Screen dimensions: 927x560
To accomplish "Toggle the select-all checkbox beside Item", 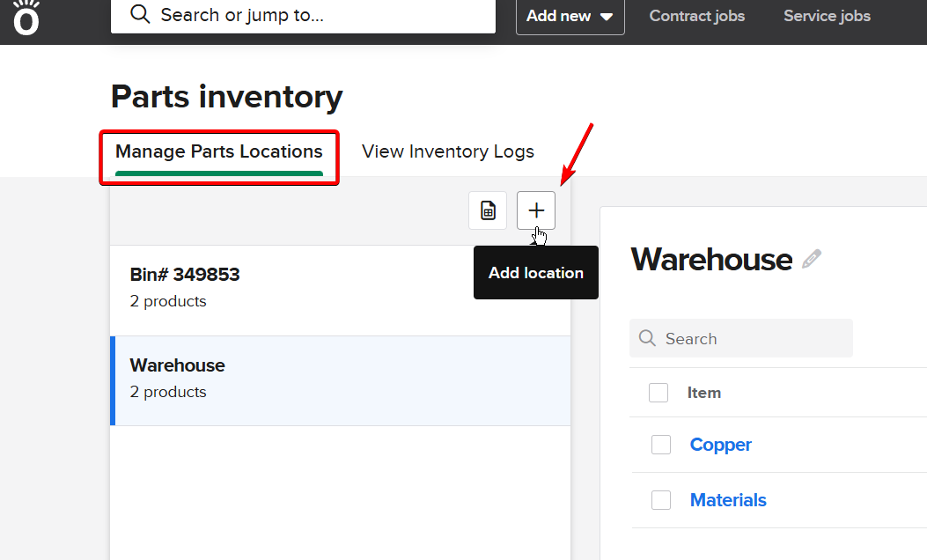I will (658, 393).
